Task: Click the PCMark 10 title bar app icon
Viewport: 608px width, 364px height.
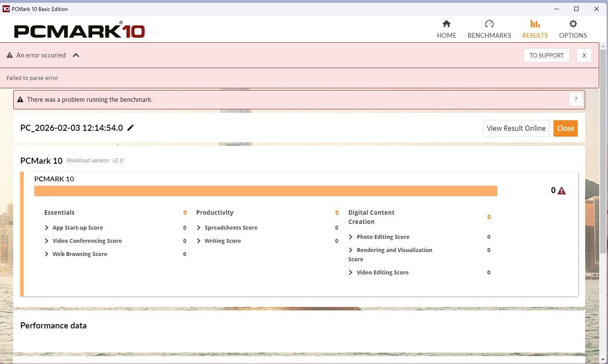Action: click(6, 9)
